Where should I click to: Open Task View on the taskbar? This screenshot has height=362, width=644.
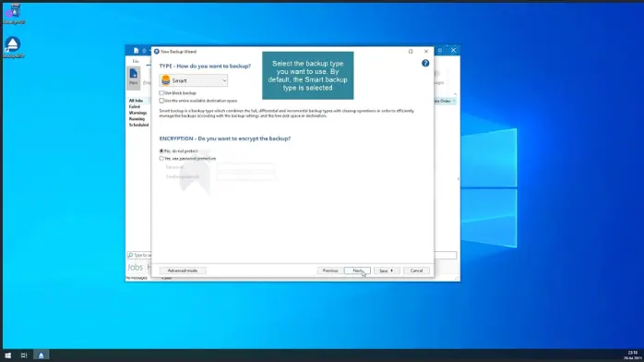click(24, 355)
